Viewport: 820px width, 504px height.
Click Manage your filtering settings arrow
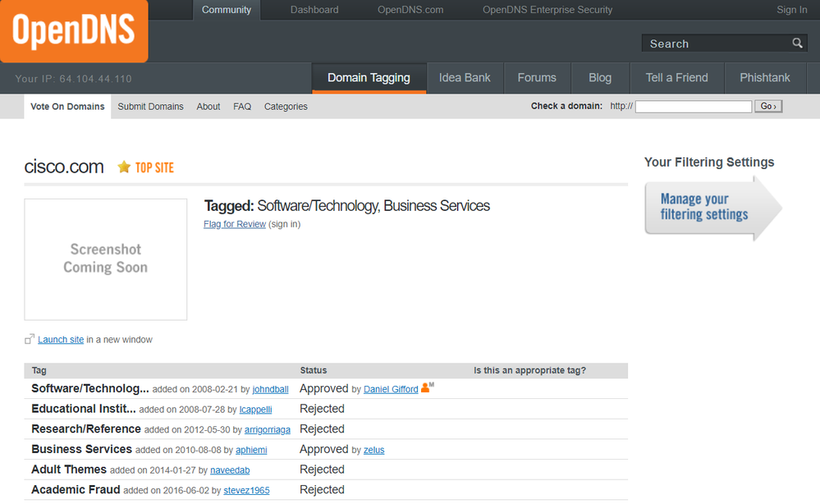click(713, 208)
